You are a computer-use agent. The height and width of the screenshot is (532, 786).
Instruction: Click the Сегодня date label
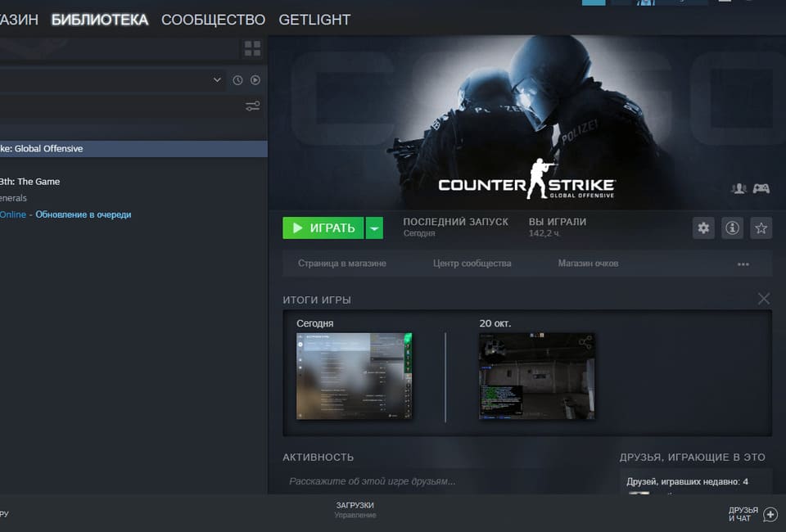tap(314, 323)
